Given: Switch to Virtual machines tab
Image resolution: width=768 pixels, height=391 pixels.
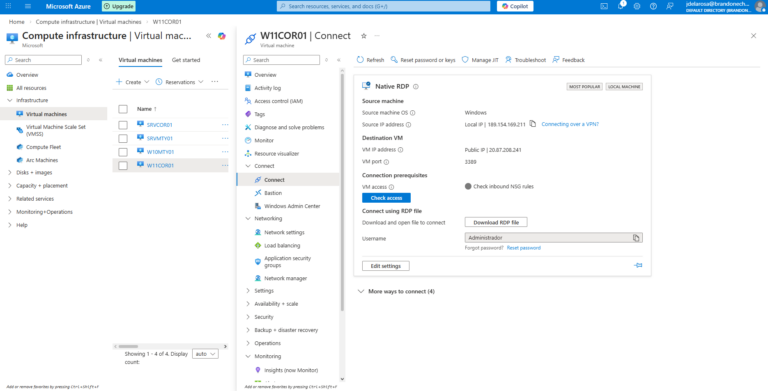Looking at the screenshot, I should [140, 60].
